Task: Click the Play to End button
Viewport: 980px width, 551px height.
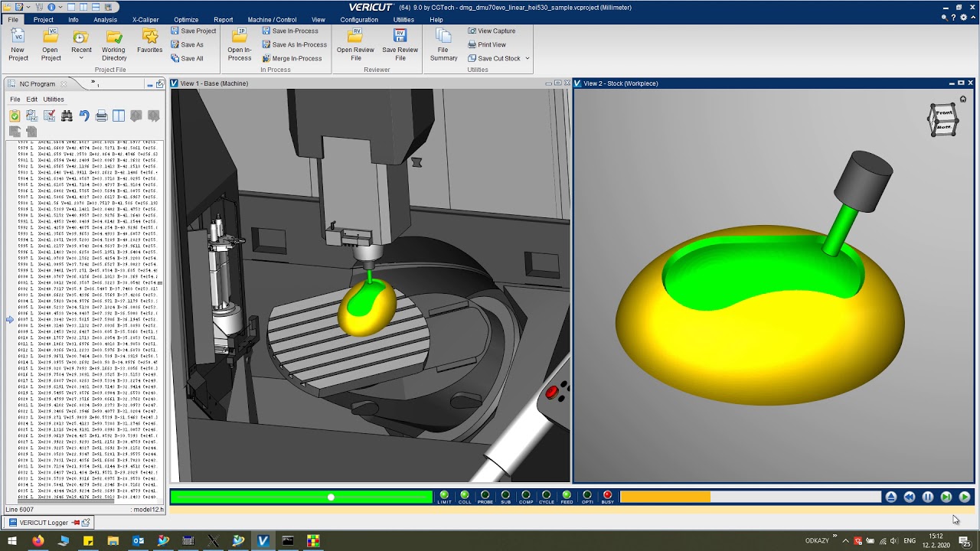Action: pos(965,497)
